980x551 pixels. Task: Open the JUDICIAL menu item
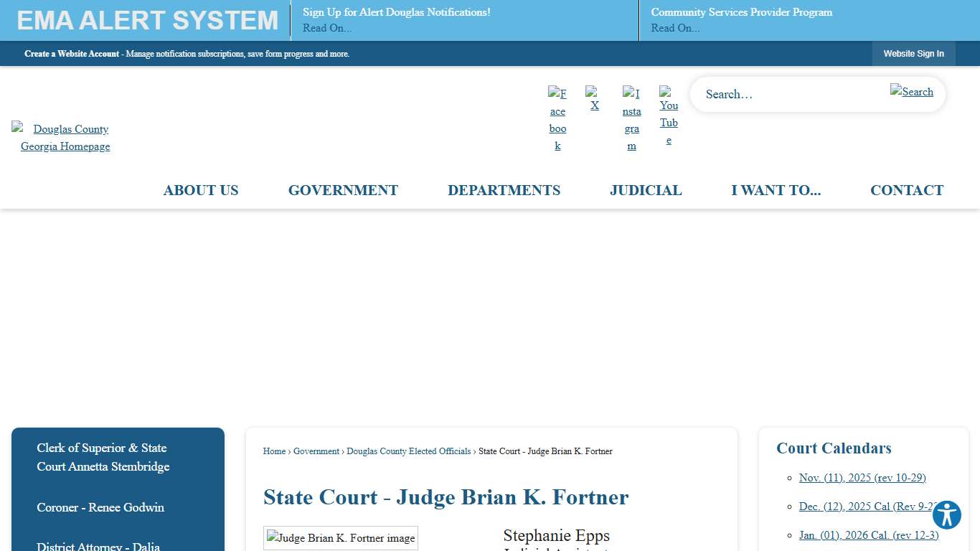pyautogui.click(x=645, y=190)
